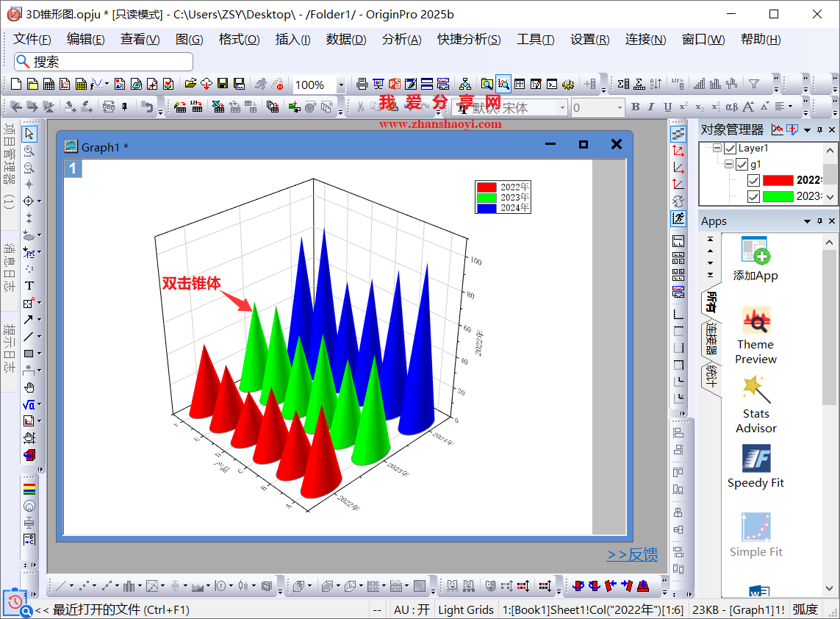This screenshot has width=840, height=619.
Task: Open the font name dropdown
Action: 562,108
